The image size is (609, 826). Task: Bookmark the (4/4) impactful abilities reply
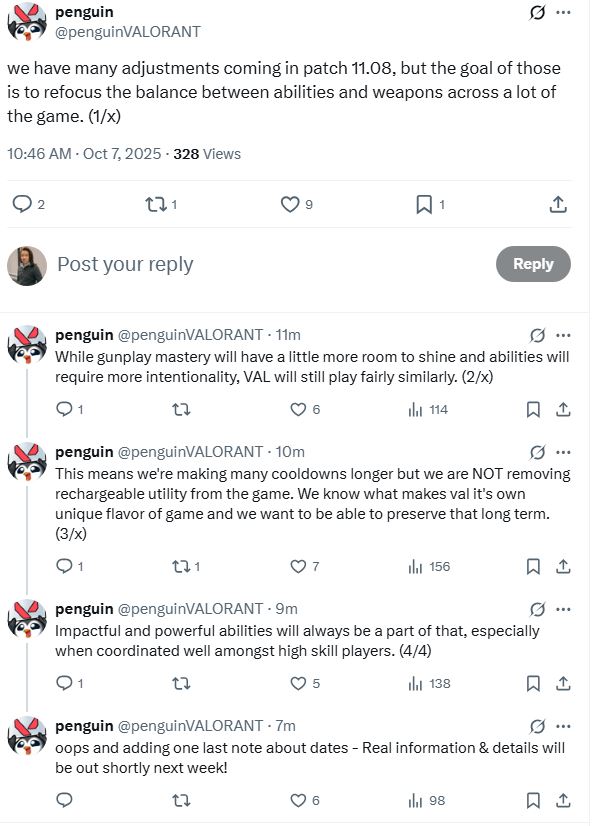point(534,683)
